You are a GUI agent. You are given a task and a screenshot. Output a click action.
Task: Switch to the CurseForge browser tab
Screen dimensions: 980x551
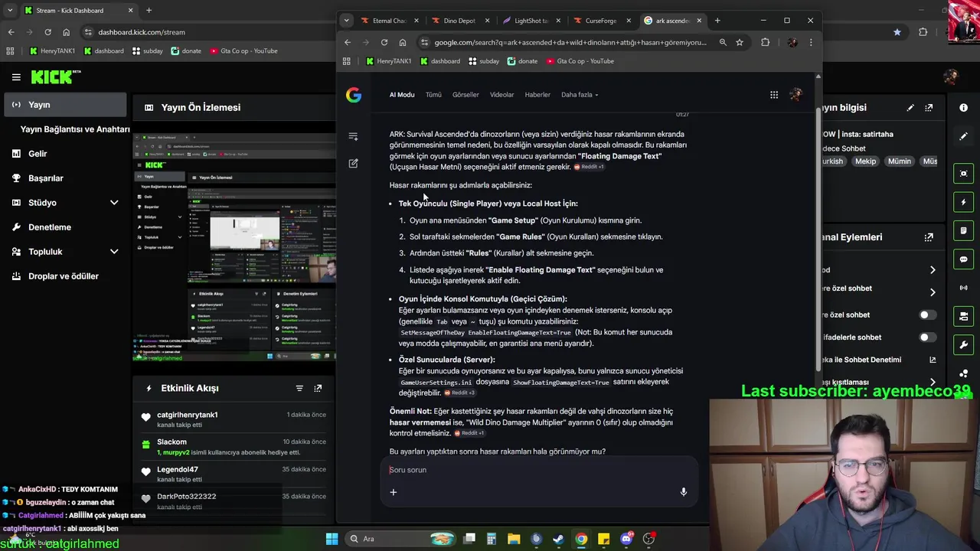[x=599, y=21]
